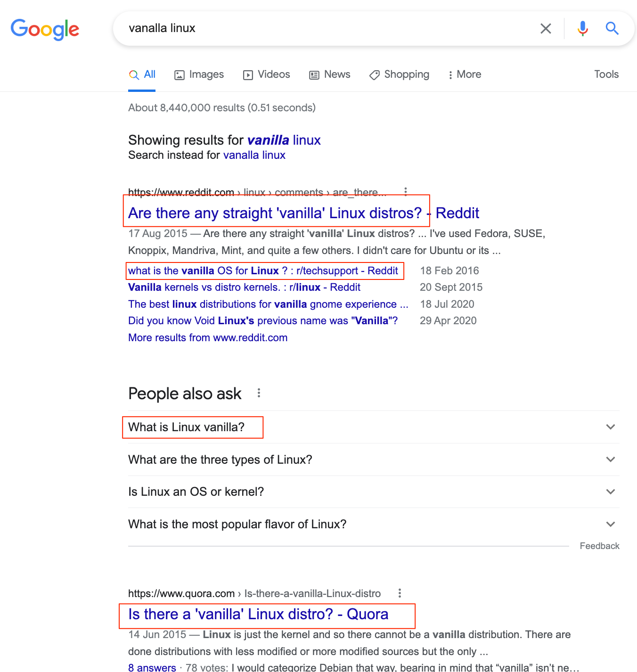
Task: Search instead for 'vanalla linux'
Action: 254,155
